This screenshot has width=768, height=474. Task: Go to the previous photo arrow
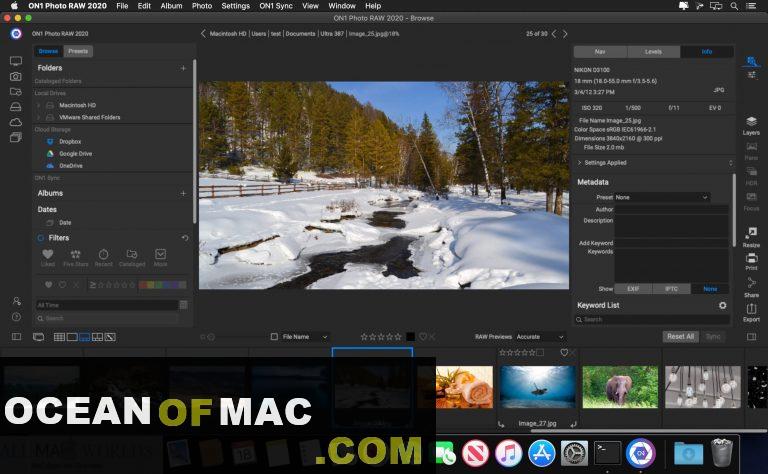click(x=554, y=34)
